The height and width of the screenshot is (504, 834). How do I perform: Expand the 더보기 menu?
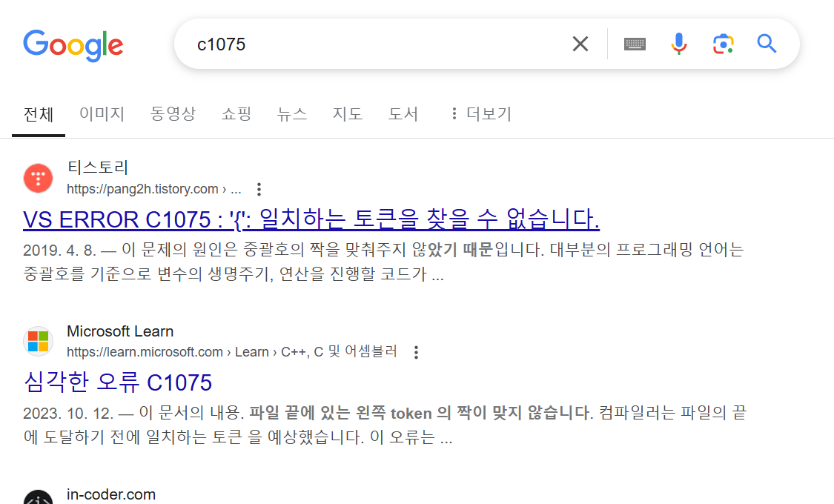(x=481, y=114)
